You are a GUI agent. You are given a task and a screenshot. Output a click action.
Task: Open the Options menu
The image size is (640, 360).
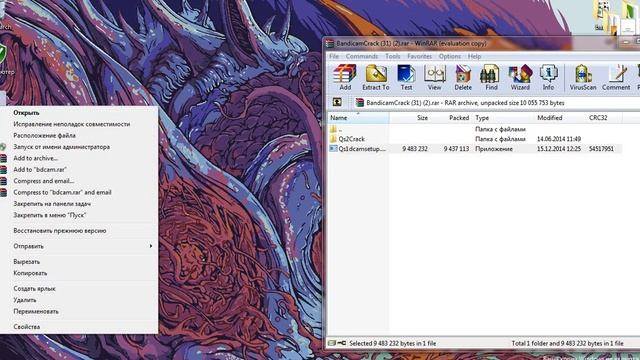(450, 56)
